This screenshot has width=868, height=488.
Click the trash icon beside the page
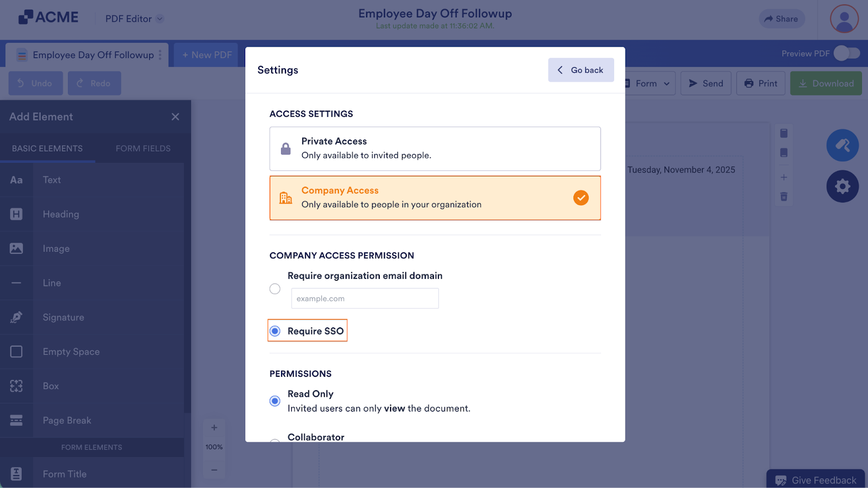[x=783, y=197]
